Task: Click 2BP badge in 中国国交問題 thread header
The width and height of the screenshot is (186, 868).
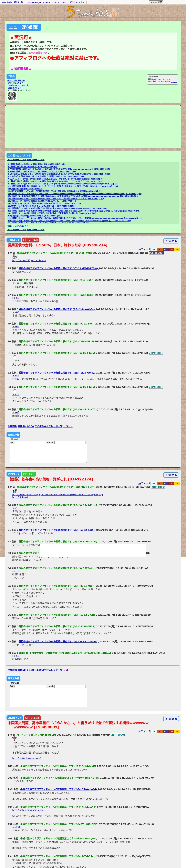Action: (x=153, y=731)
